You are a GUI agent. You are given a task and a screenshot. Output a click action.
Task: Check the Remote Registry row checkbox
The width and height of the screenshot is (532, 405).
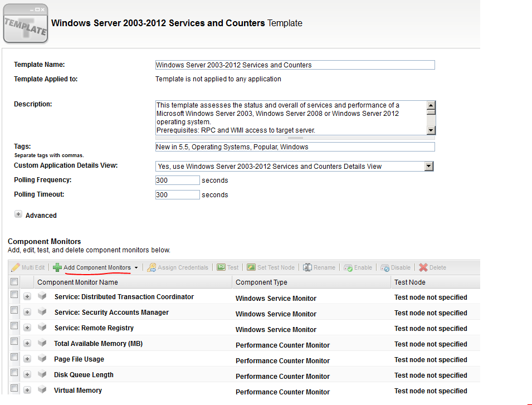click(14, 326)
